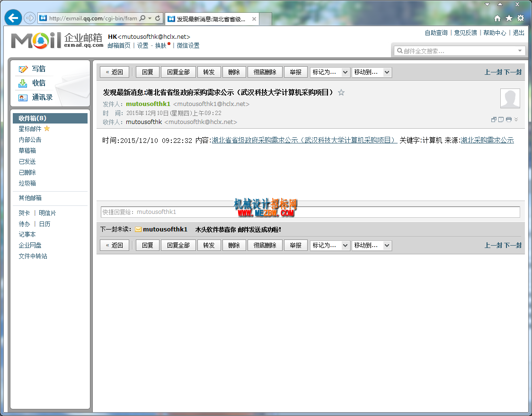
Task: Click the top 回复 button
Action: (x=148, y=72)
